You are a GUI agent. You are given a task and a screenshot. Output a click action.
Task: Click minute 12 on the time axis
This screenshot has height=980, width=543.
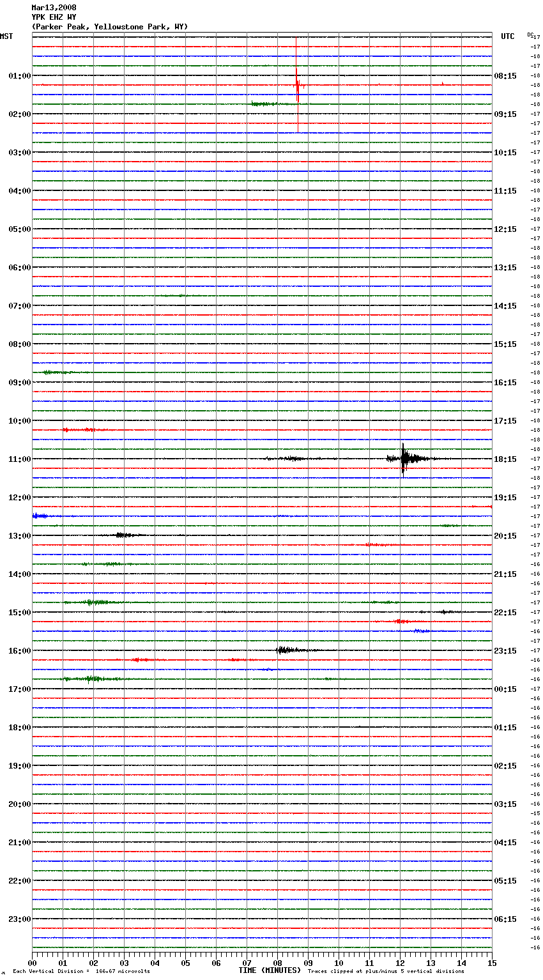click(x=400, y=963)
